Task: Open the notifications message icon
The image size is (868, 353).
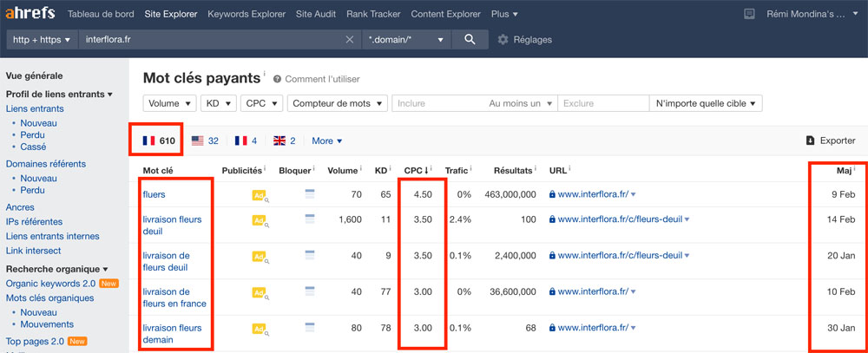Action: (x=749, y=15)
